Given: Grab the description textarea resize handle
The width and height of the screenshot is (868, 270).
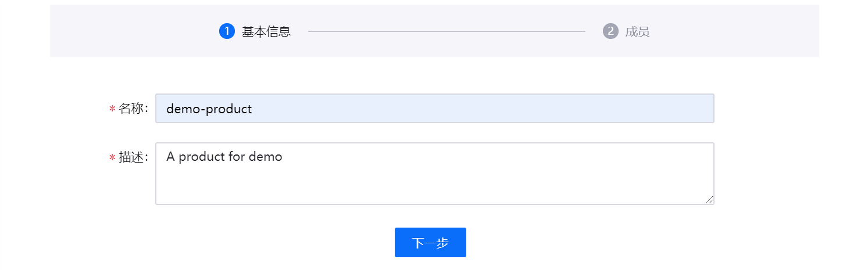Looking at the screenshot, I should point(709,200).
